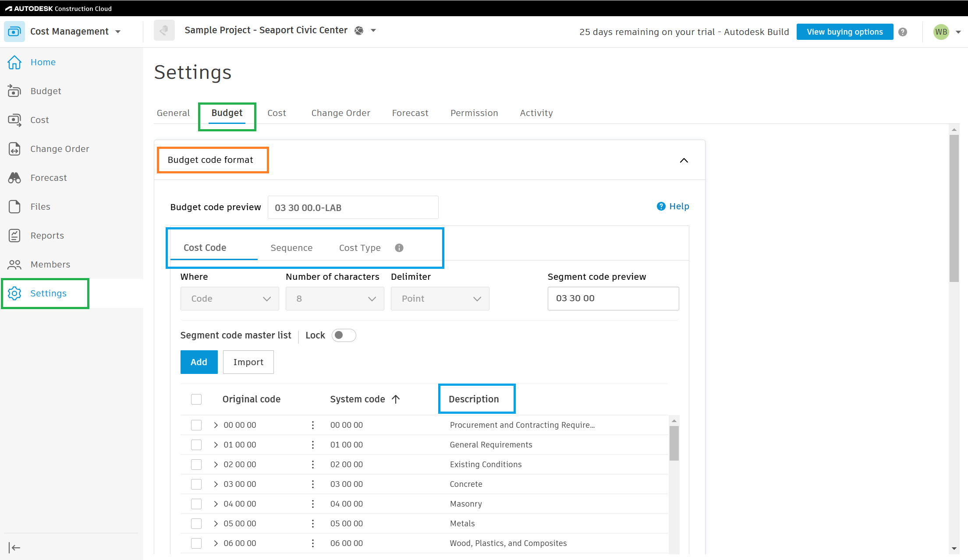
Task: Check the box for row 05 00 00
Action: tap(196, 524)
